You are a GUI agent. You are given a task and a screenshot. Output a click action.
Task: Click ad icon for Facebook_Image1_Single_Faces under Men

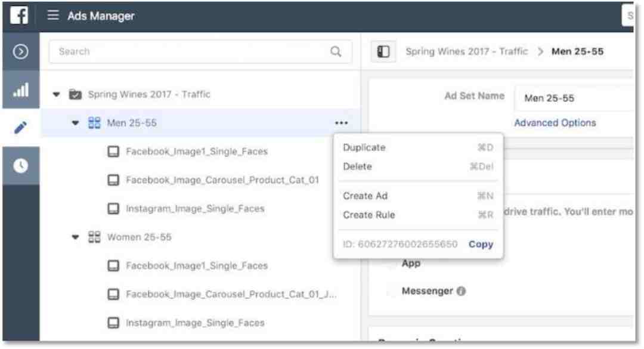coord(113,152)
